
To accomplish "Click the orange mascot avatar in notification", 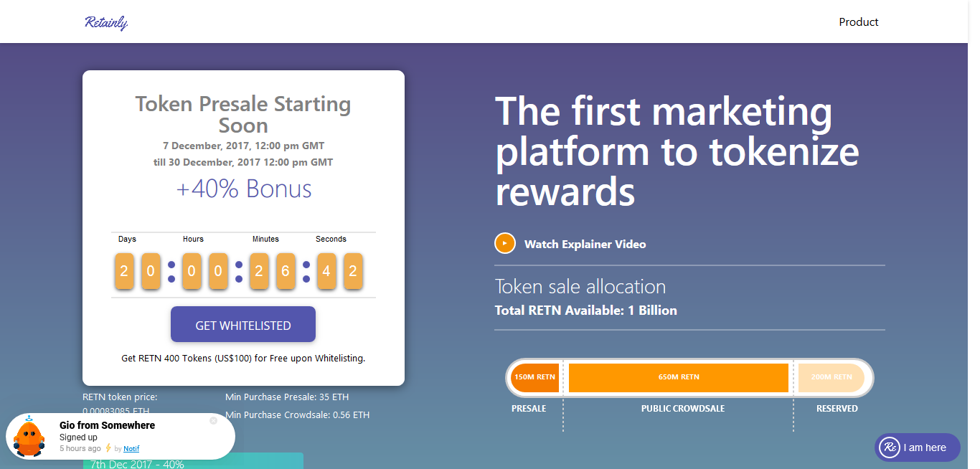I will [29, 437].
